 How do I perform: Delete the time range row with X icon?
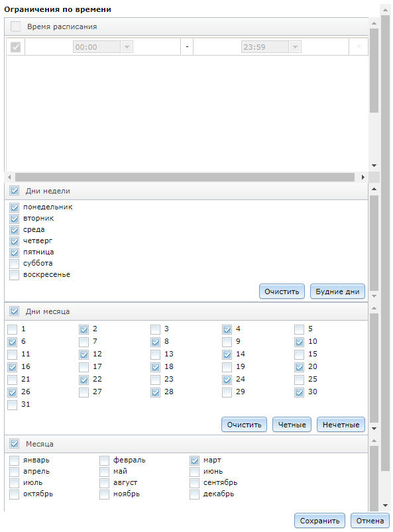click(x=359, y=46)
